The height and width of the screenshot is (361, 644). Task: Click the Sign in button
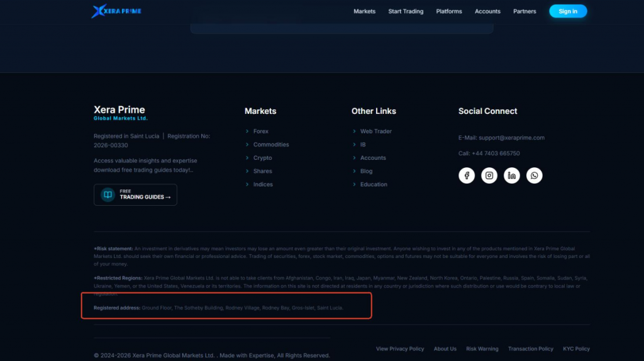568,11
